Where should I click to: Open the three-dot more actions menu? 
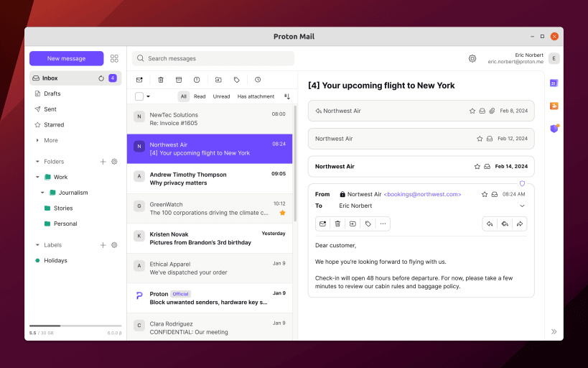383,224
